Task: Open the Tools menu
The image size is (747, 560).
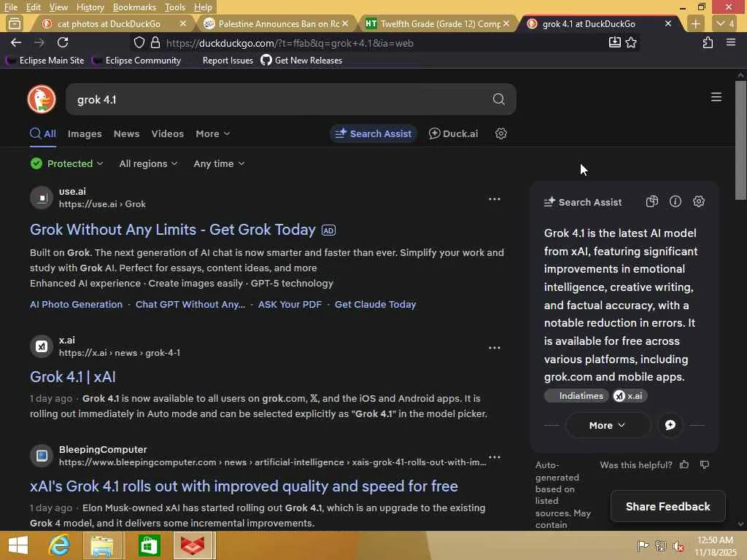Action: coord(174,7)
